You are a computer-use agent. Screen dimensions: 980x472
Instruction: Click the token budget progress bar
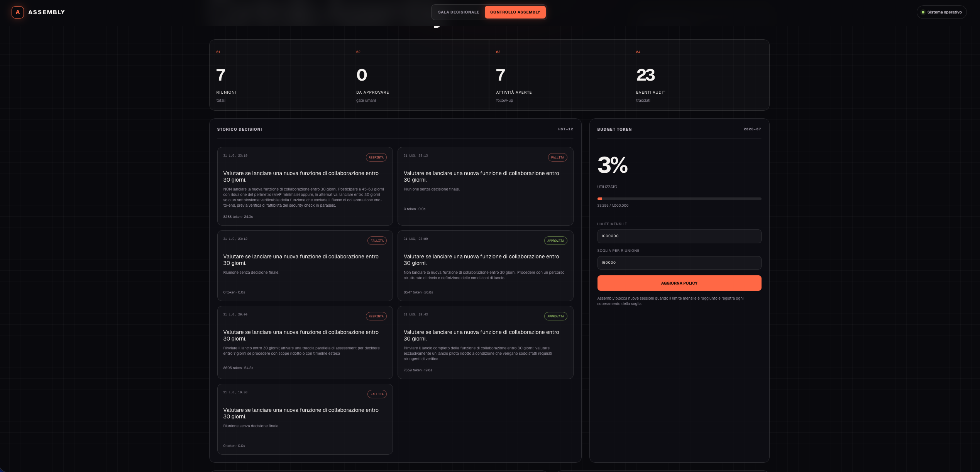point(679,199)
